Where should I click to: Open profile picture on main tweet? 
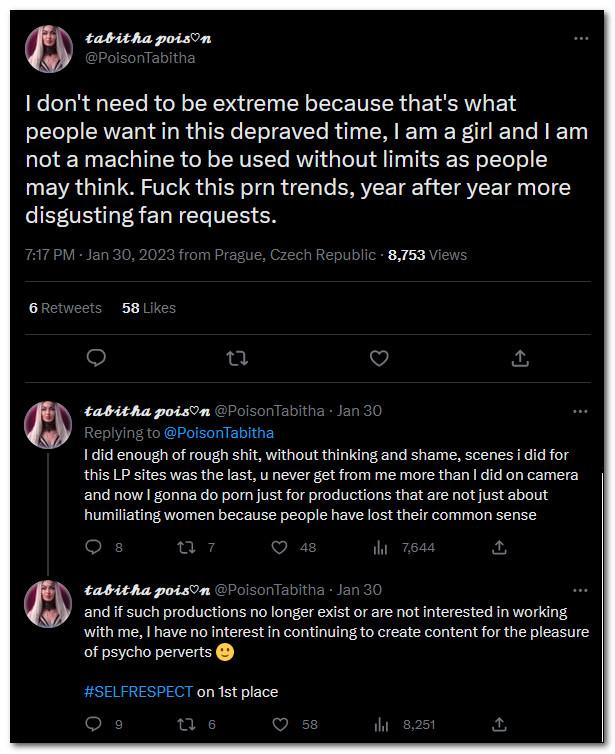[47, 47]
